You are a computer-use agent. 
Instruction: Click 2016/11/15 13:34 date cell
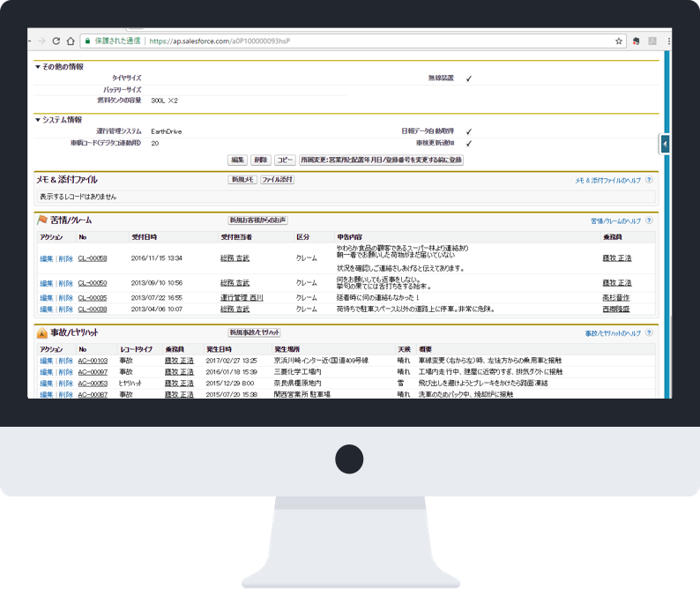157,258
